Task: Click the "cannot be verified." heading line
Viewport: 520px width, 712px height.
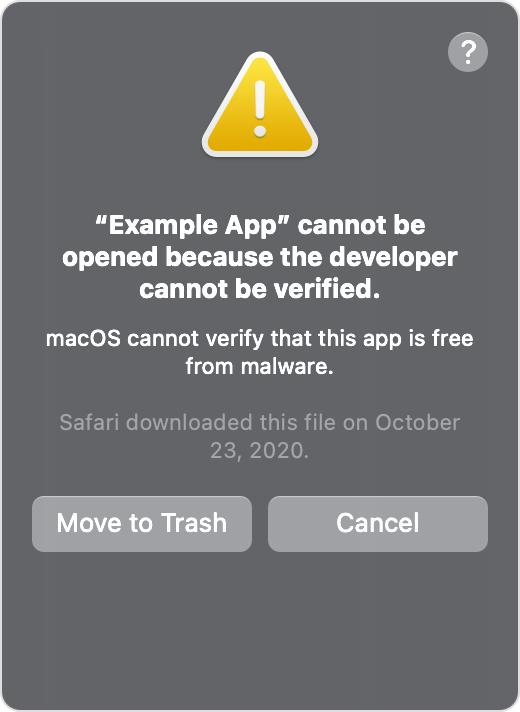Action: pyautogui.click(x=260, y=289)
